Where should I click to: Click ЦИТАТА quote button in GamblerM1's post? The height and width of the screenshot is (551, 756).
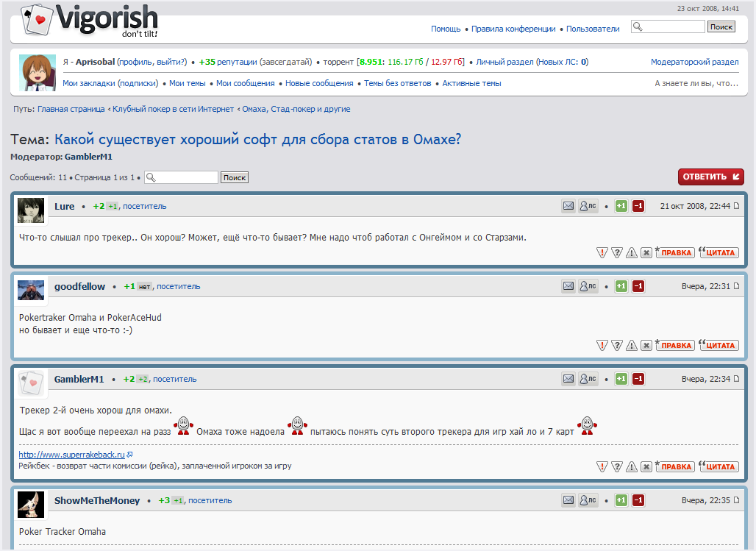click(x=719, y=466)
